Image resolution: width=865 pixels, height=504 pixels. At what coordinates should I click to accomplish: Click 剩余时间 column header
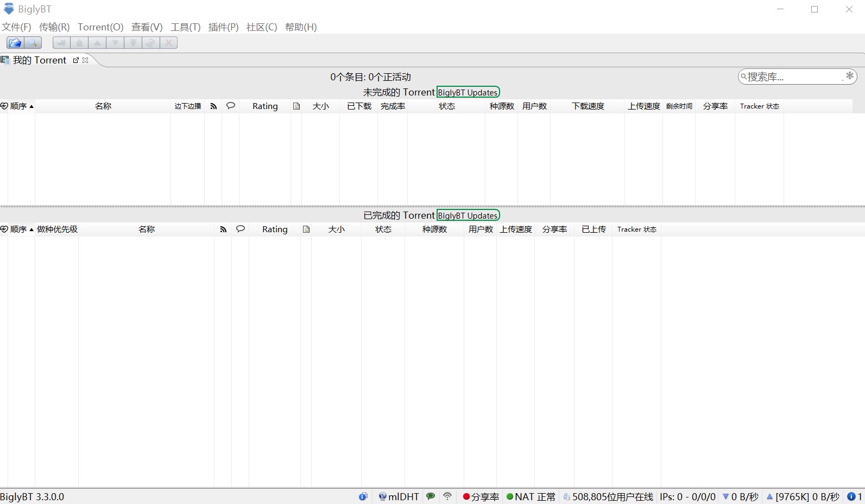[x=679, y=106]
